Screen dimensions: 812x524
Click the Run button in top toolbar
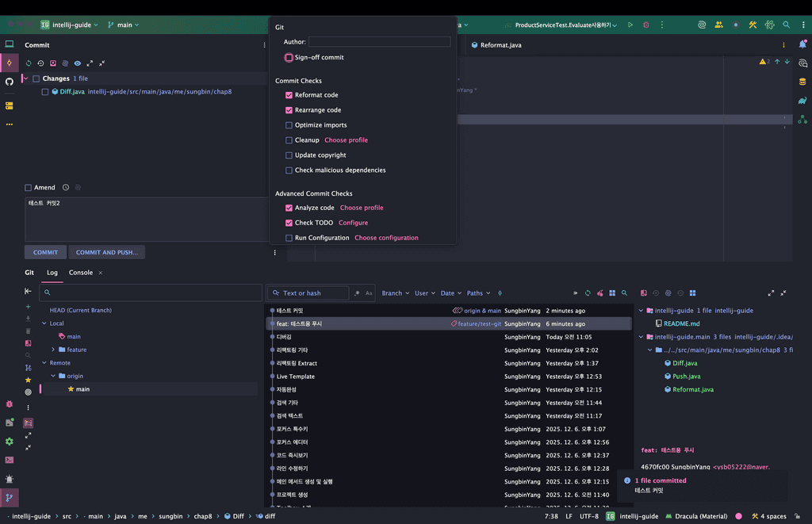[630, 25]
